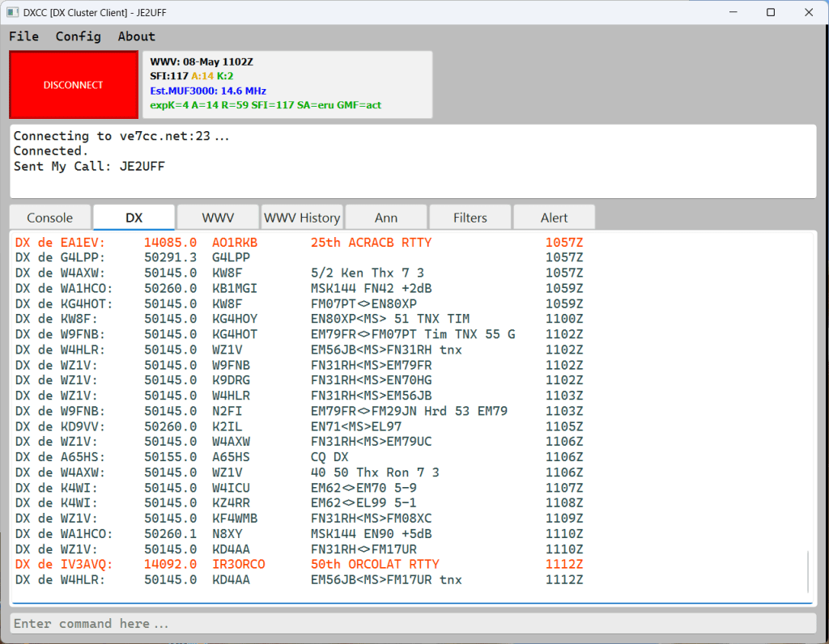
Task: Select the DX tab
Action: [x=134, y=218]
